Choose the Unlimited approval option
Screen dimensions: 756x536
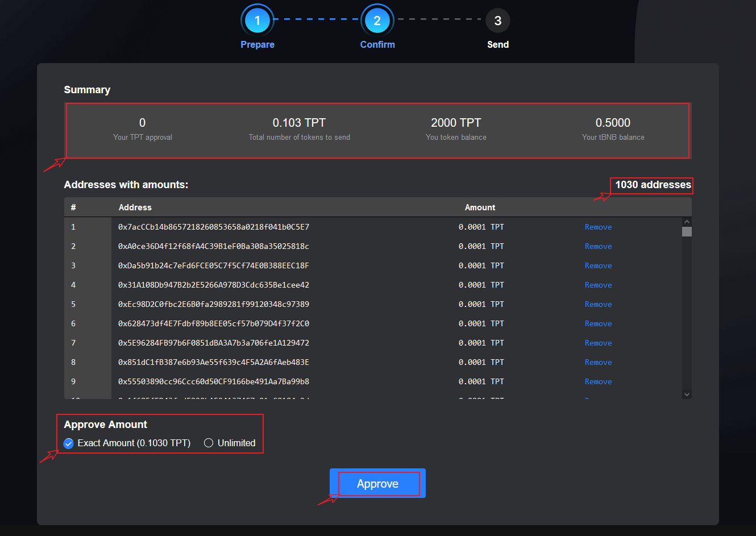click(209, 443)
